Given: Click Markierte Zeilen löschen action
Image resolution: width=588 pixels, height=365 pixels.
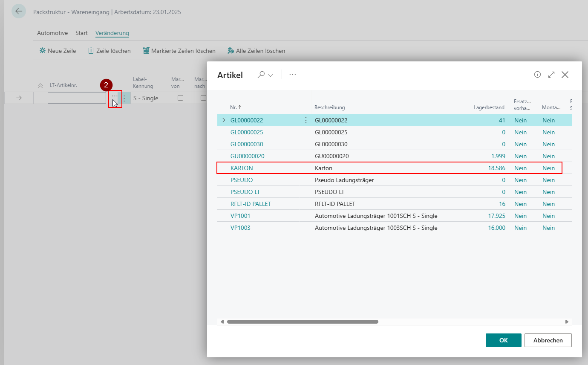Looking at the screenshot, I should 179,51.
